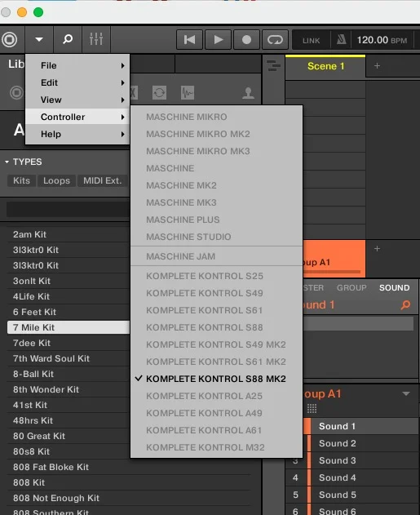Choose MASCHINE JAM from controller list
Screen dimensions: 420x515
click(x=217, y=256)
